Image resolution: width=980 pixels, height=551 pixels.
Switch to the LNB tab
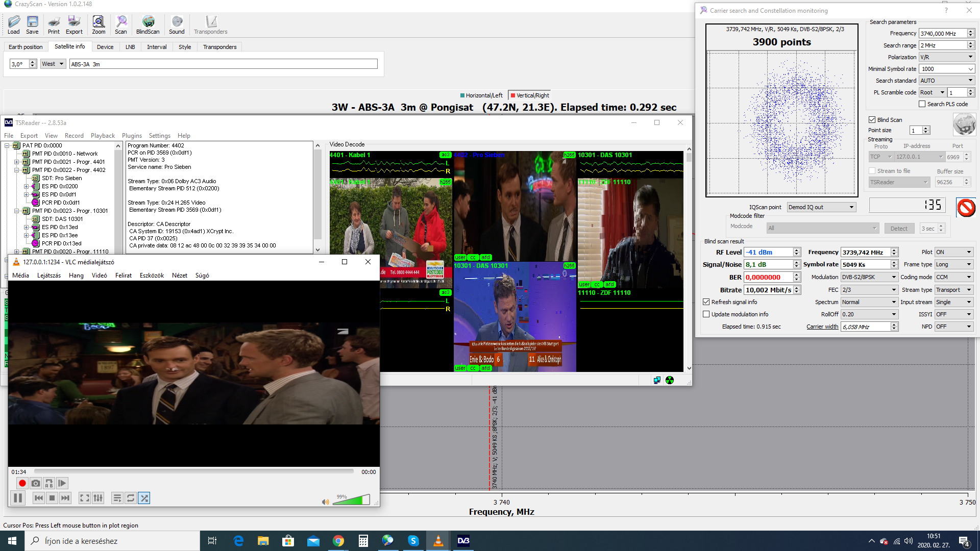[x=130, y=47]
